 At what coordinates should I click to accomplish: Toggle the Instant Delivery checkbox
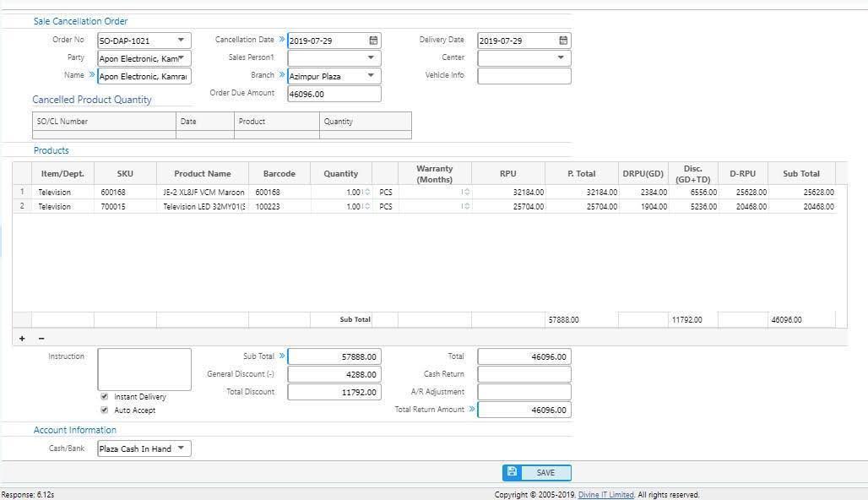pos(105,396)
